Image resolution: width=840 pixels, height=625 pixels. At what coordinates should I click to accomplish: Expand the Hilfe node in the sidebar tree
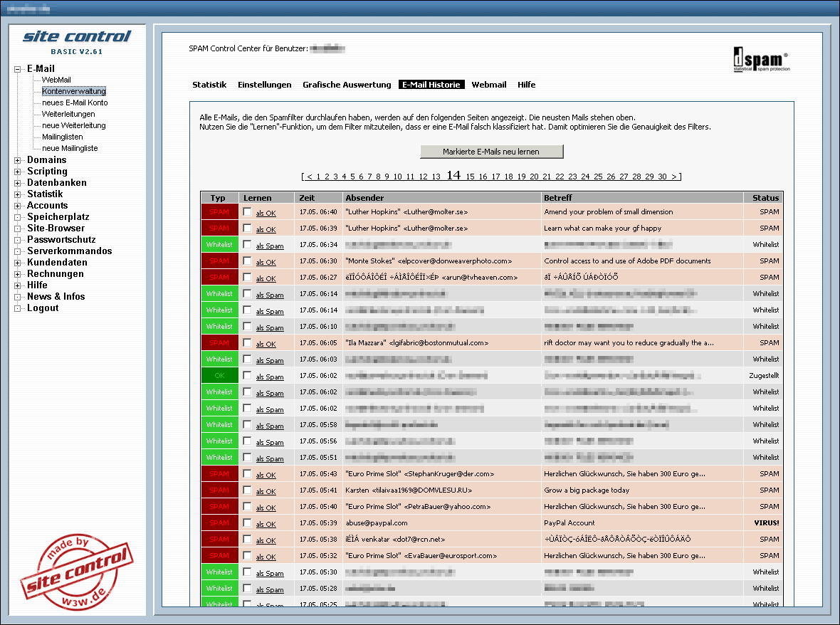(x=17, y=285)
